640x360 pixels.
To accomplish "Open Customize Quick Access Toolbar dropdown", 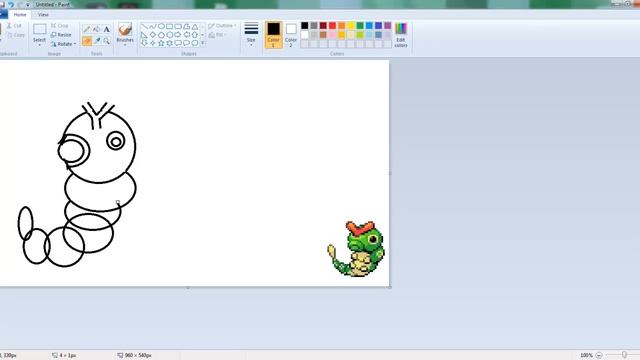I will (x=28, y=4).
